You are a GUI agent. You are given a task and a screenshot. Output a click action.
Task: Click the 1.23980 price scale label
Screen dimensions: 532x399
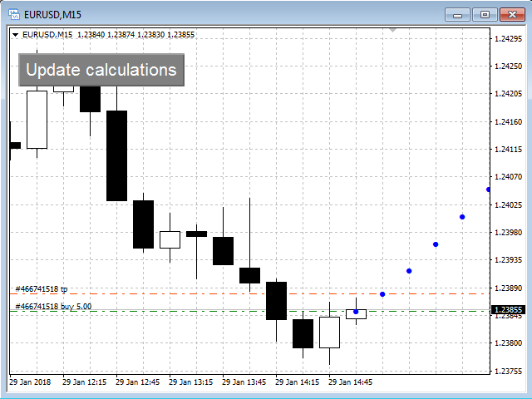(x=508, y=233)
